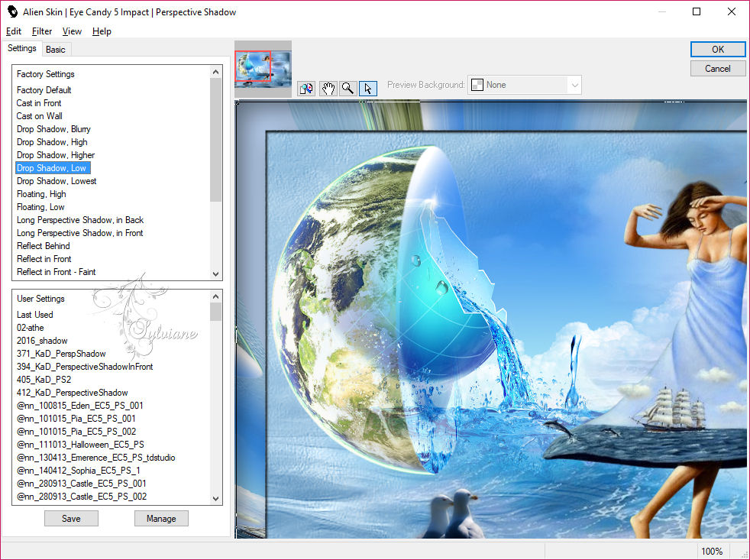
Task: Select the Cast on Wall preset
Action: point(39,116)
